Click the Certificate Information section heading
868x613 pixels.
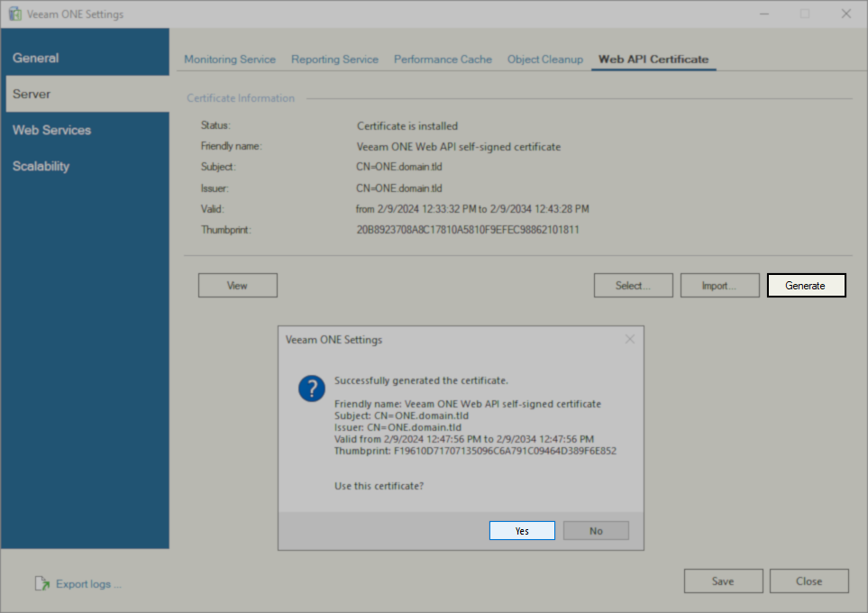pyautogui.click(x=241, y=98)
